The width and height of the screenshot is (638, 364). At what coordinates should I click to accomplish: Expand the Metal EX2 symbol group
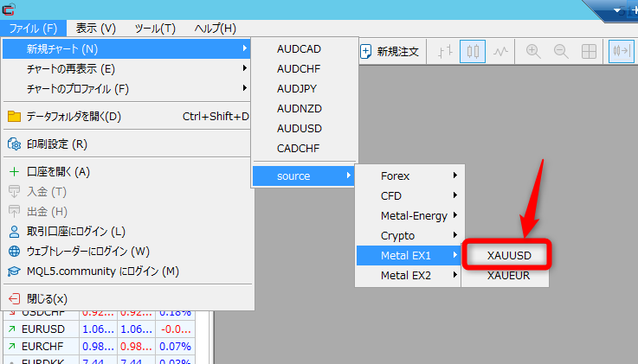click(x=409, y=276)
